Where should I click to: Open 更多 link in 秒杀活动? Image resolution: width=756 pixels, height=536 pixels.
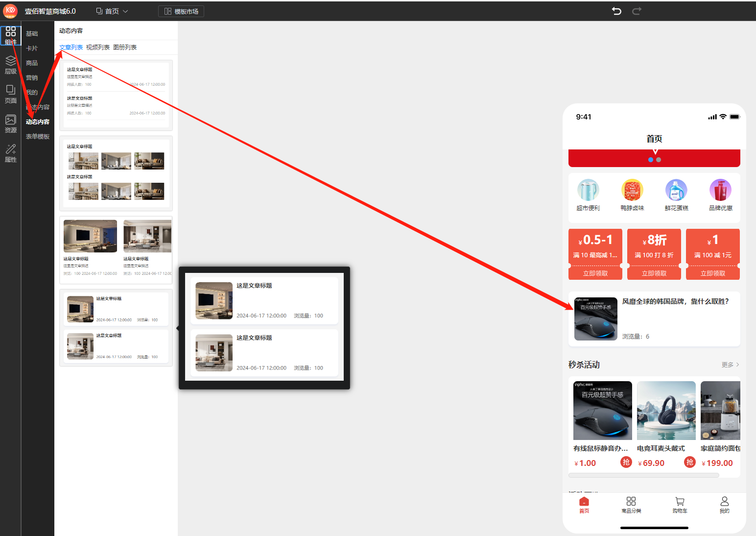730,365
